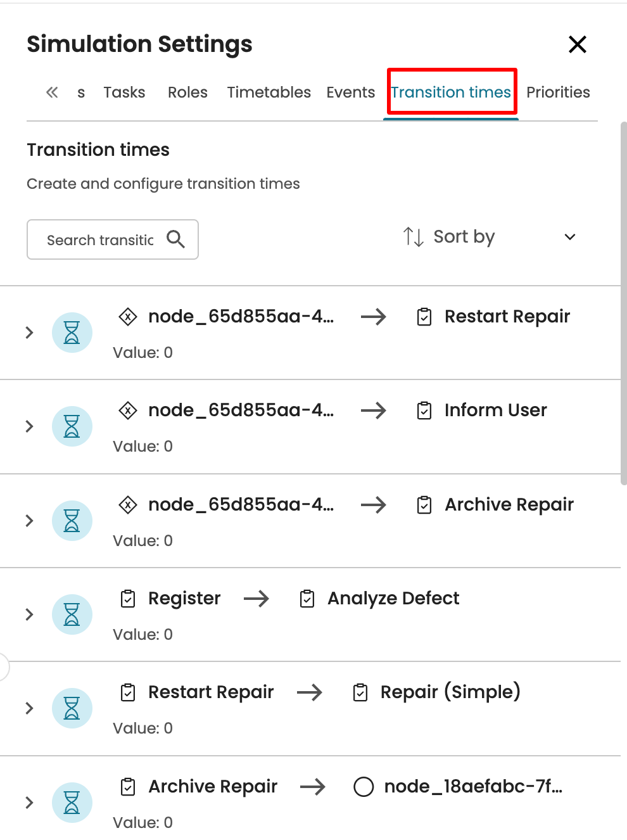This screenshot has width=627, height=840.
Task: Click the hourglass icon for Restart Repair transition
Action: point(72,333)
